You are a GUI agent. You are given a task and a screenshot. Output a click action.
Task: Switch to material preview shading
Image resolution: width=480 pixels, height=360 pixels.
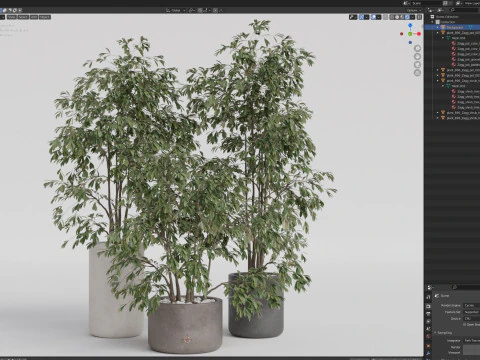coord(402,17)
